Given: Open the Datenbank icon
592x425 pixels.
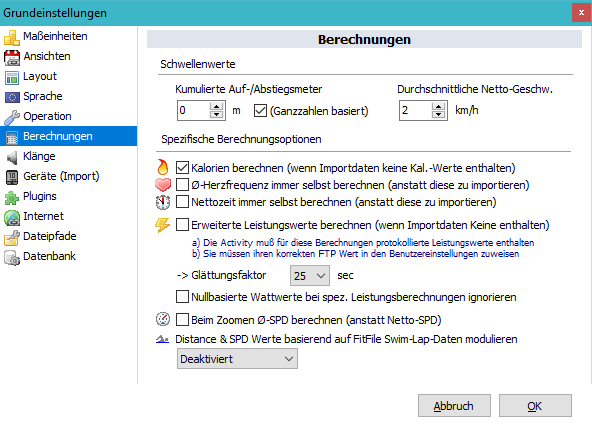Looking at the screenshot, I should click(x=12, y=257).
